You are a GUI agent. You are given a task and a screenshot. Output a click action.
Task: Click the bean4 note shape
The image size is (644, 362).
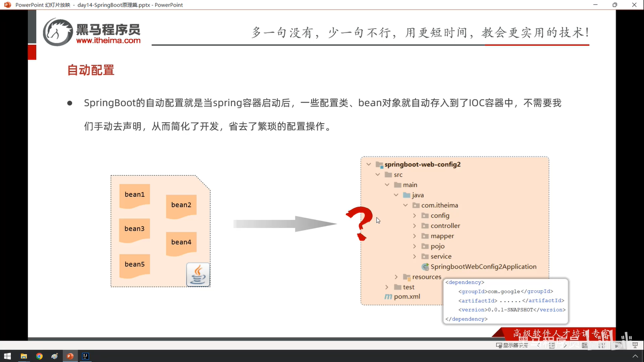click(181, 244)
